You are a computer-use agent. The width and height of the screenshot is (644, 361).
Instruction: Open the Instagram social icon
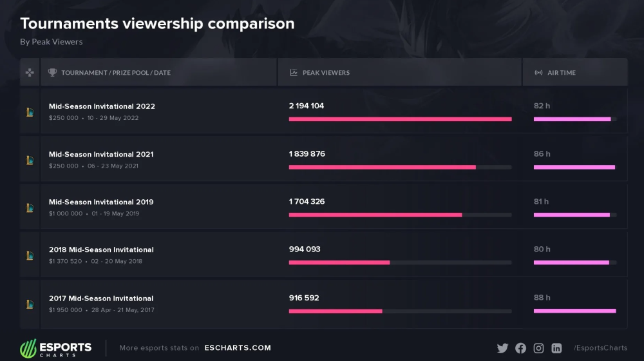coord(538,348)
